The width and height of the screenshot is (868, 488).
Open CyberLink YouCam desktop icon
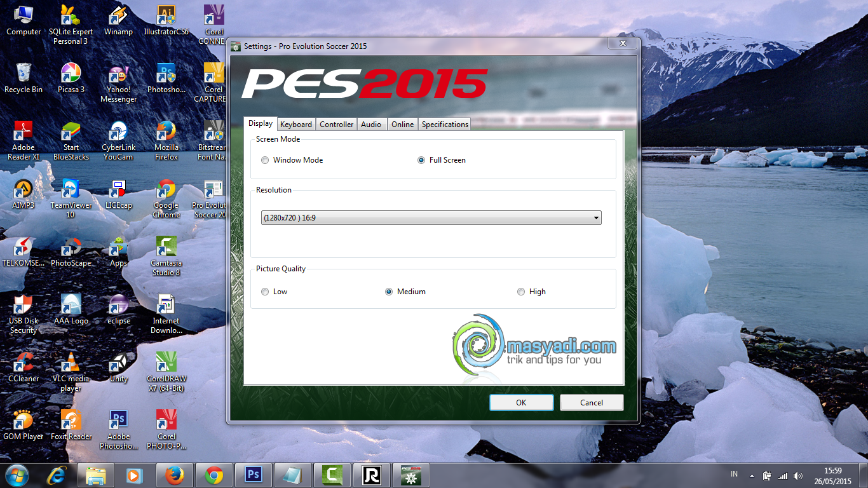coord(118,141)
